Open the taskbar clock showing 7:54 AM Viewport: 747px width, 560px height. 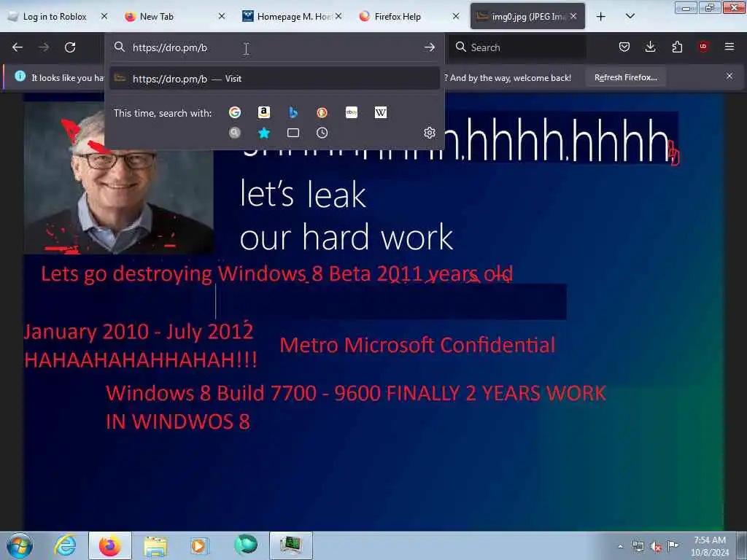(x=710, y=545)
